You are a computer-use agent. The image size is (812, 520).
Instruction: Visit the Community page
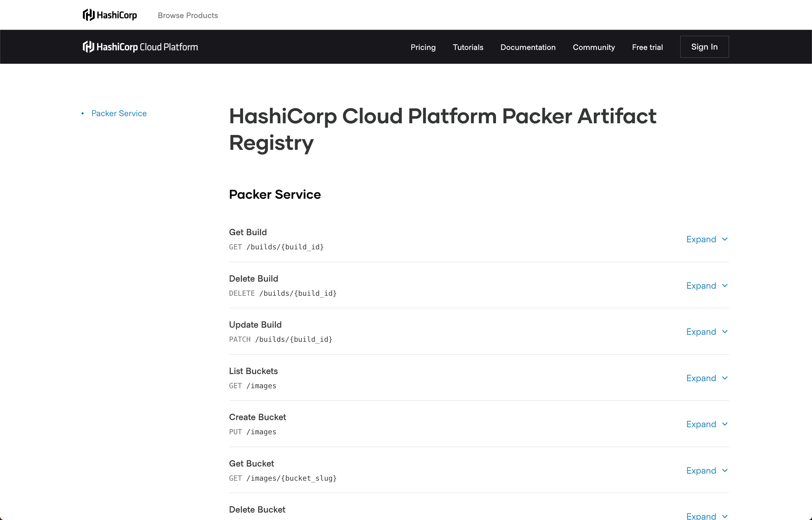(x=594, y=47)
